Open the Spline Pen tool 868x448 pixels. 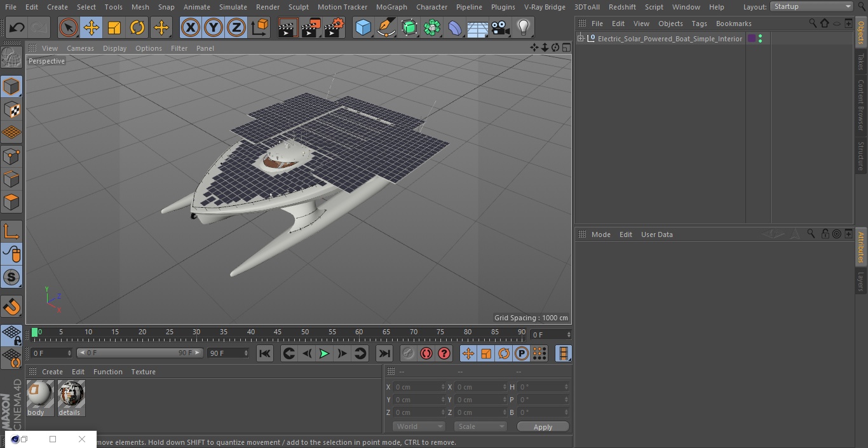tap(386, 27)
